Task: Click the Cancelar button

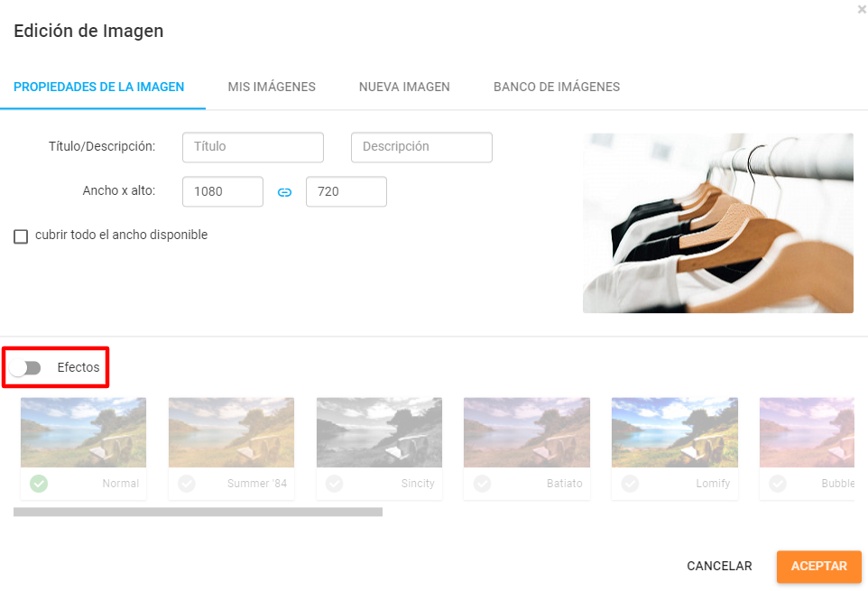Action: click(x=719, y=567)
